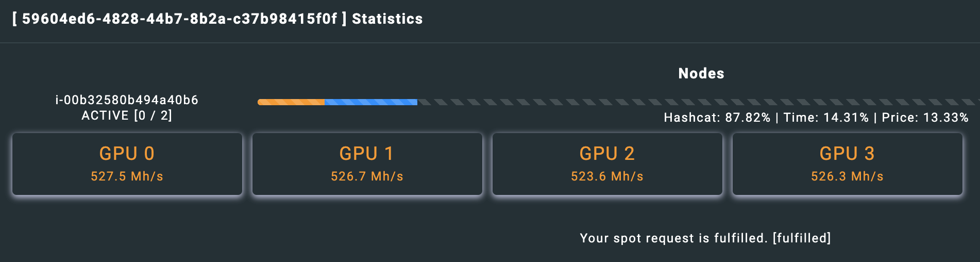The width and height of the screenshot is (980, 262).
Task: Click the Nodes section heading
Action: pos(701,74)
